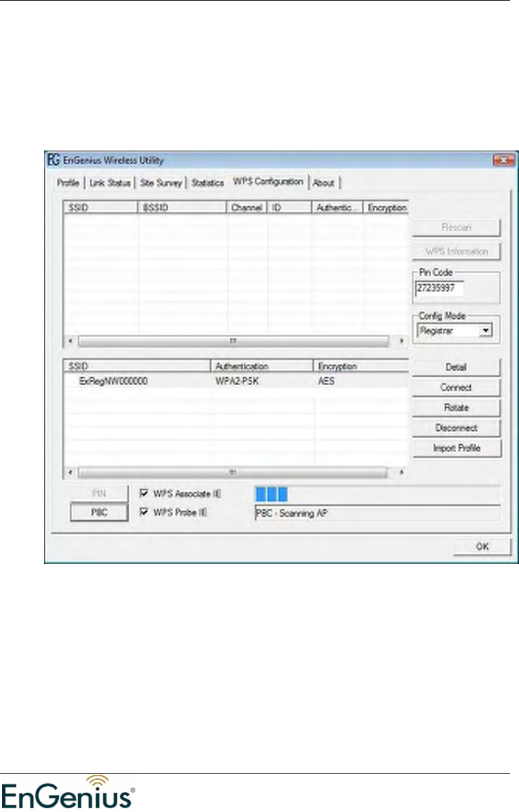This screenshot has height=812, width=519.
Task: Click the upper list Encryption column header
Action: (387, 208)
